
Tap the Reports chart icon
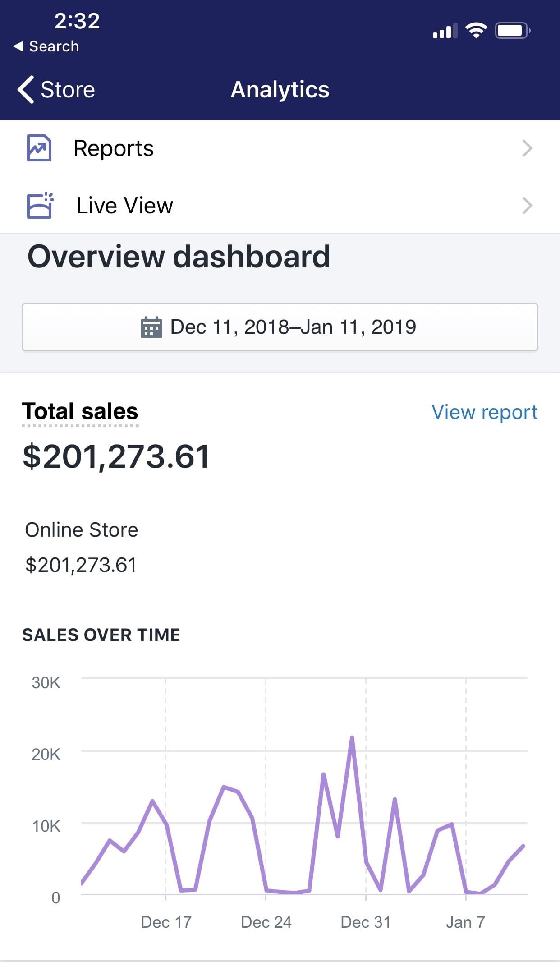point(39,148)
